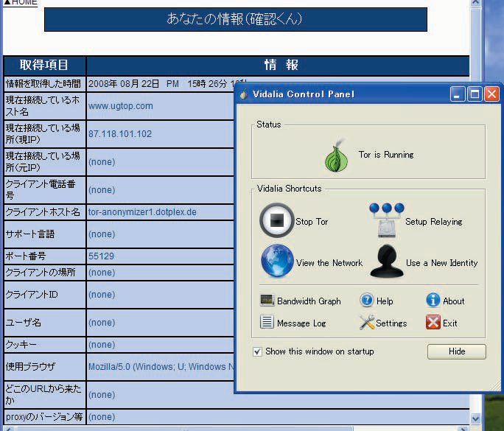The image size is (504, 431).
Task: Click the Message Log label
Action: click(x=301, y=323)
